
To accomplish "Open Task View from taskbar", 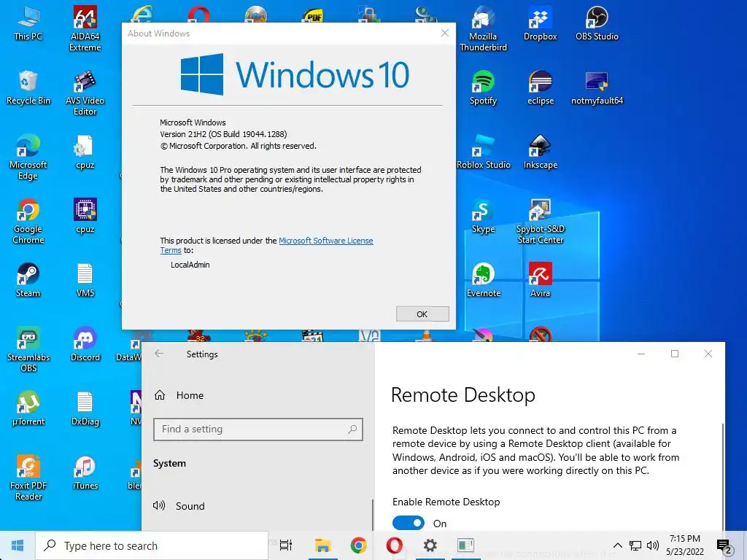I will 286,545.
